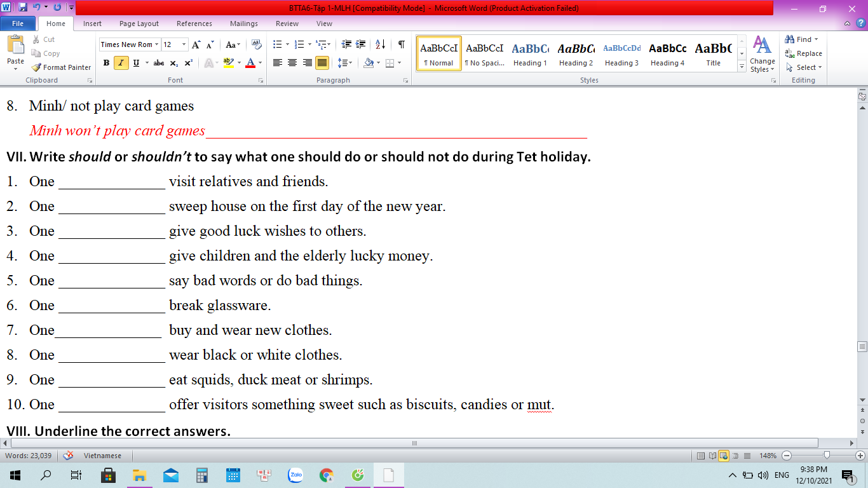
Task: Toggle Numbering list
Action: (300, 44)
